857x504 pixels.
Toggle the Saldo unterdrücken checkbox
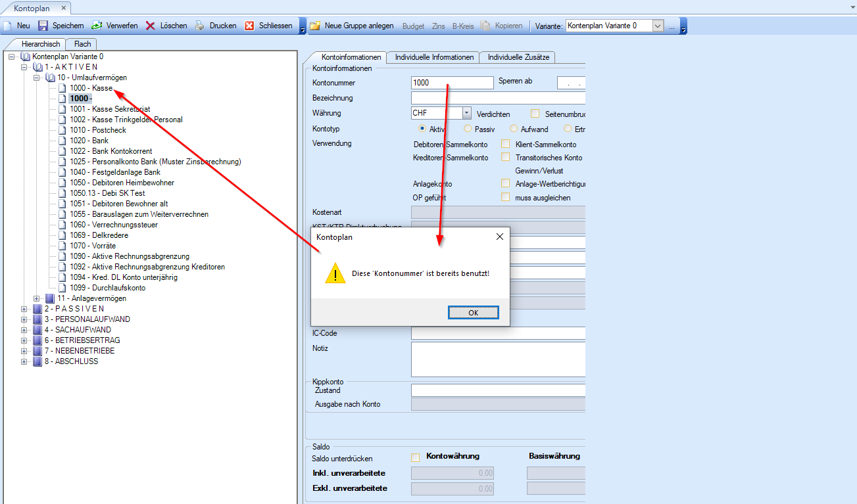pos(415,458)
